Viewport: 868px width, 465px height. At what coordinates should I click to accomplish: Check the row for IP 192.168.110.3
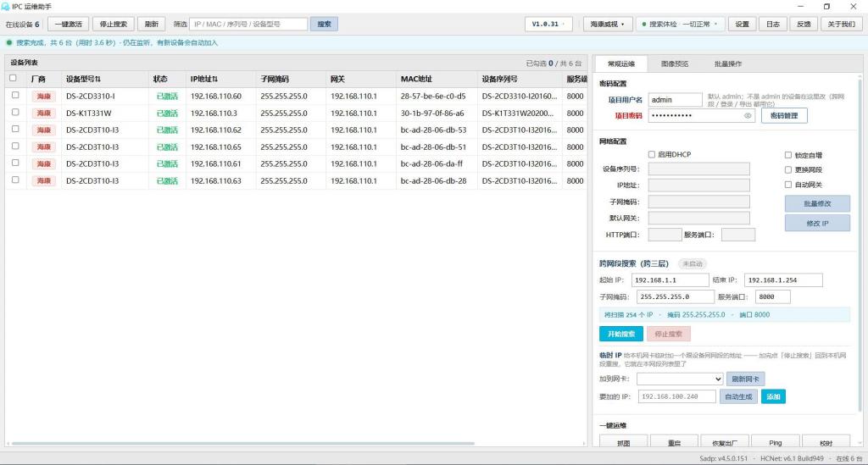[15, 113]
